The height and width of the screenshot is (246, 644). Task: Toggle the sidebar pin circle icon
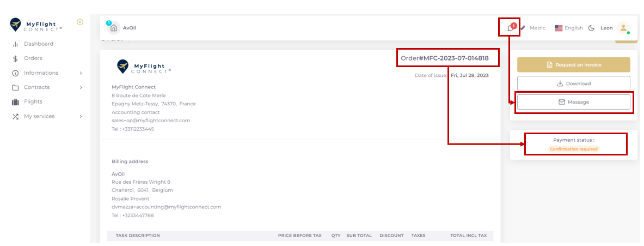click(x=80, y=22)
